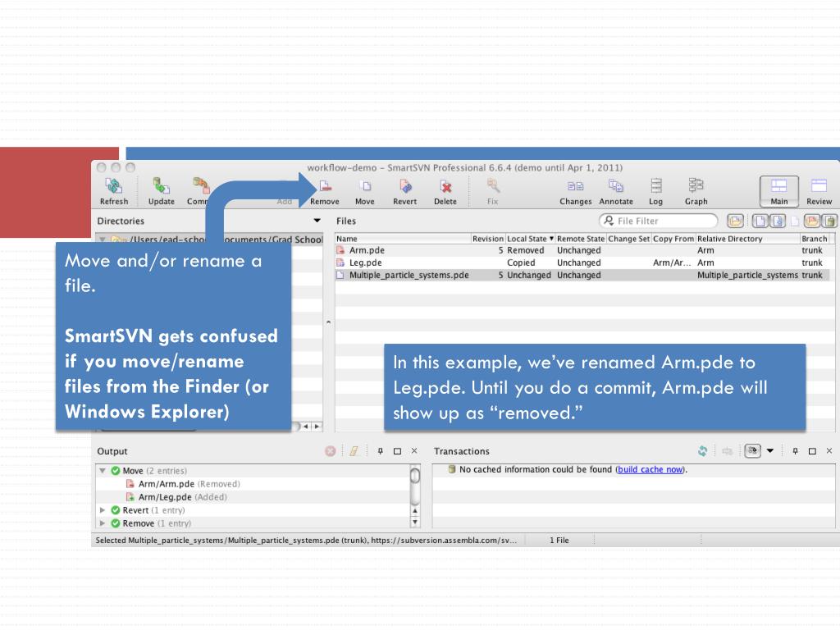The height and width of the screenshot is (630, 840).
Task: Collapse the Move (2 entries) output node
Action: pos(103,470)
